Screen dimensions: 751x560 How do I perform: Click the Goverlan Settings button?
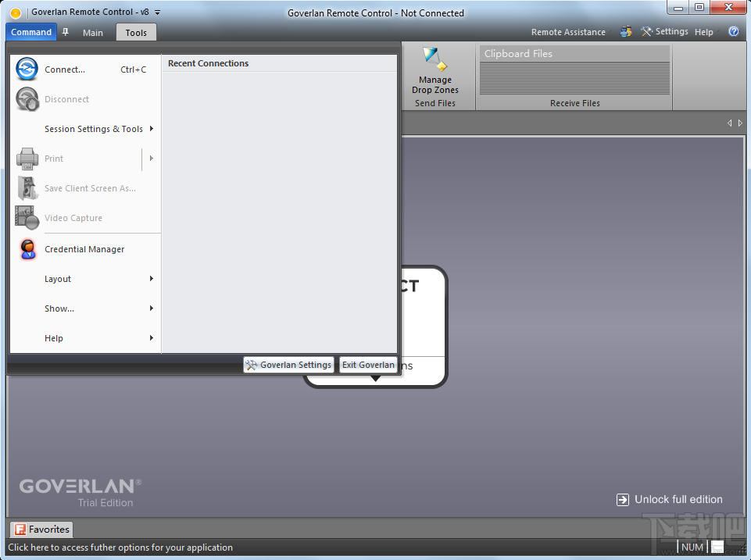tap(289, 365)
